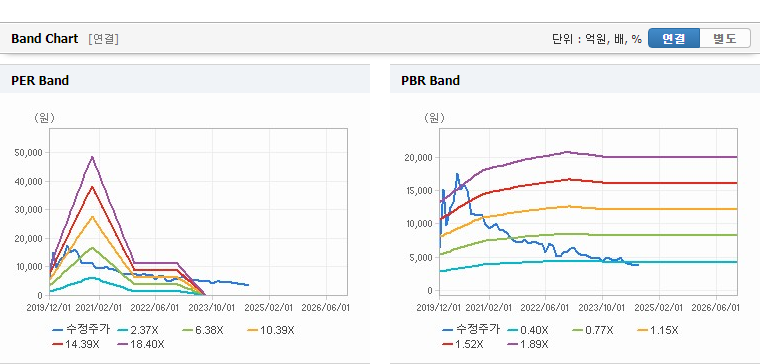
Task: Click the (원) unit label above PER chart
Action: click(x=44, y=118)
